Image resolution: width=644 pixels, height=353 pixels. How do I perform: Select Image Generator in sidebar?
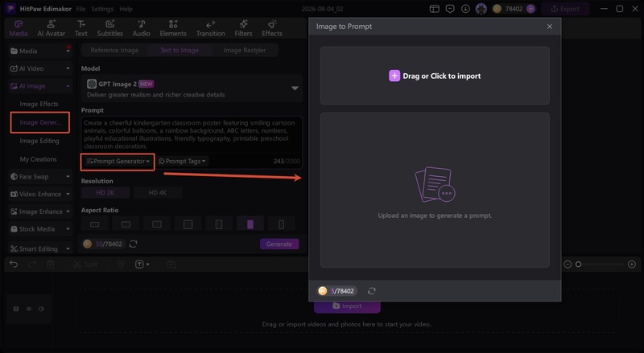[39, 122]
